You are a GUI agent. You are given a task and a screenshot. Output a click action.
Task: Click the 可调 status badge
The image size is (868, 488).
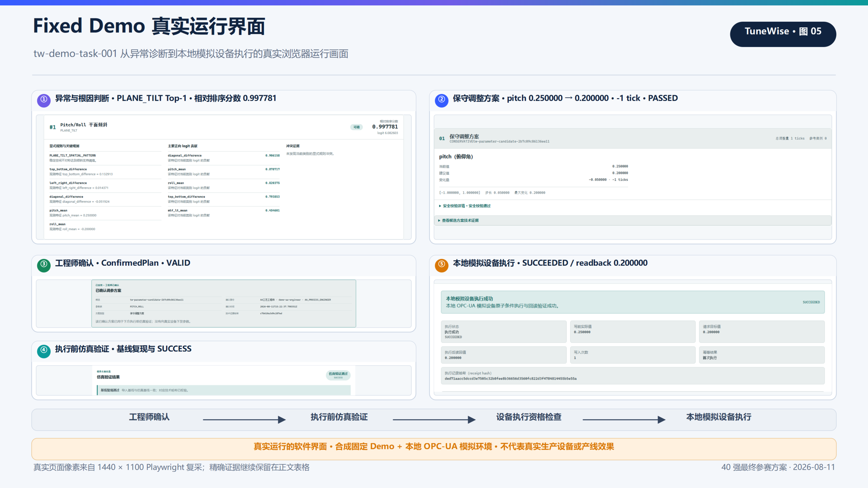pyautogui.click(x=356, y=127)
